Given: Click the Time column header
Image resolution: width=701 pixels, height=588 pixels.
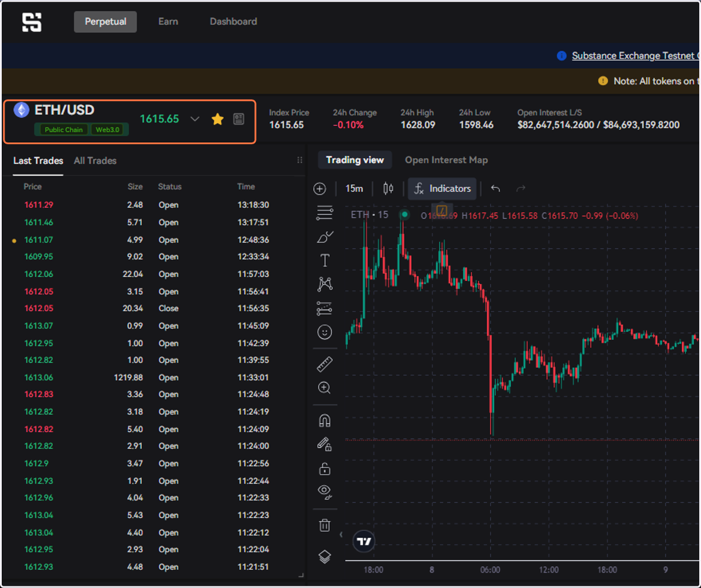Looking at the screenshot, I should coord(246,187).
